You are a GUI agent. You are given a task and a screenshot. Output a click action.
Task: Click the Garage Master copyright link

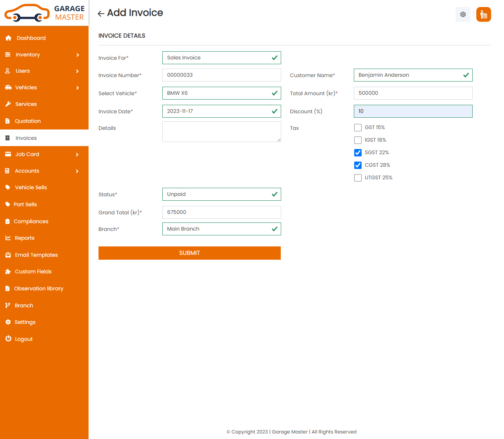pyautogui.click(x=290, y=432)
